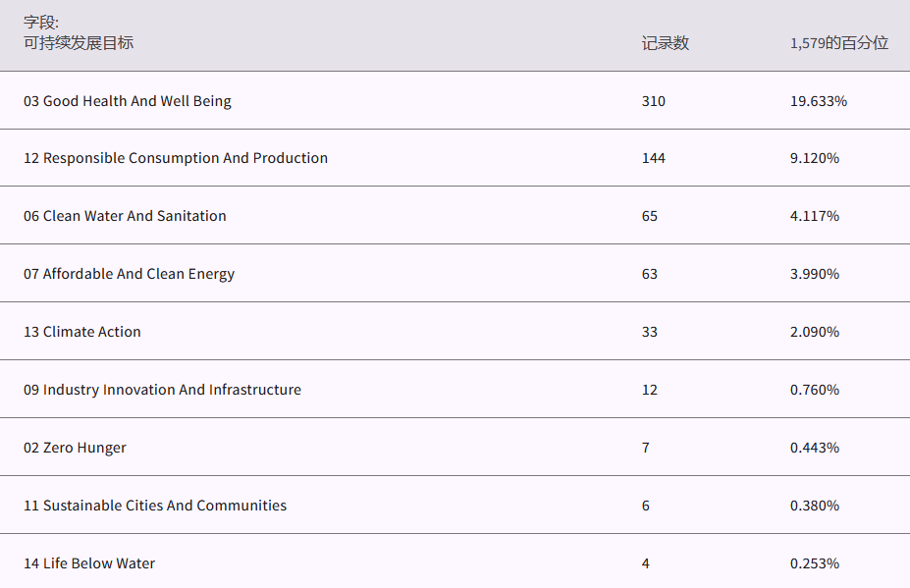Click the 可持续发展目标 column header
Screen dimensions: 910x588
[79, 43]
